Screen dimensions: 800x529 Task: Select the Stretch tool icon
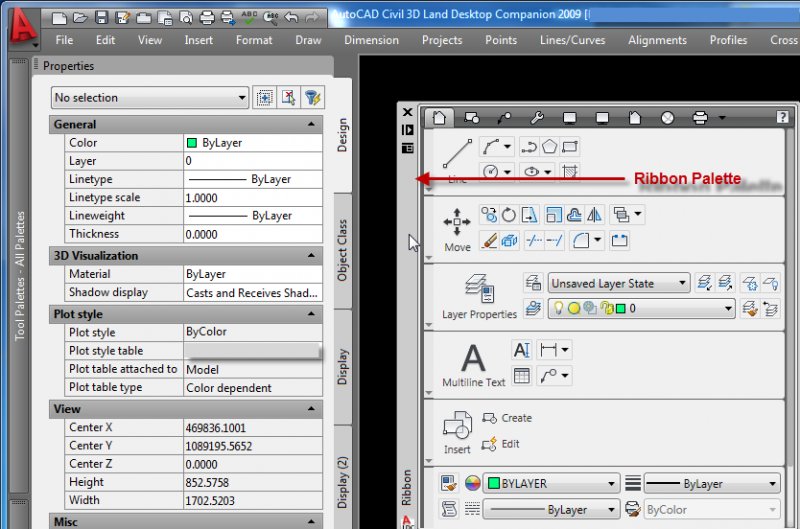(x=530, y=215)
